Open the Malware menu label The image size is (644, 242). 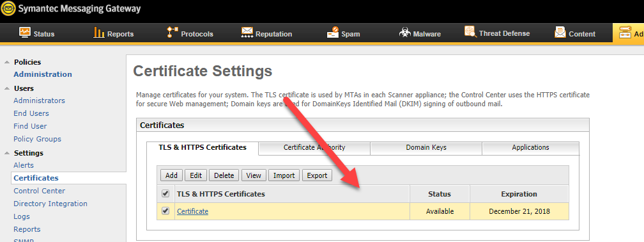click(x=427, y=34)
